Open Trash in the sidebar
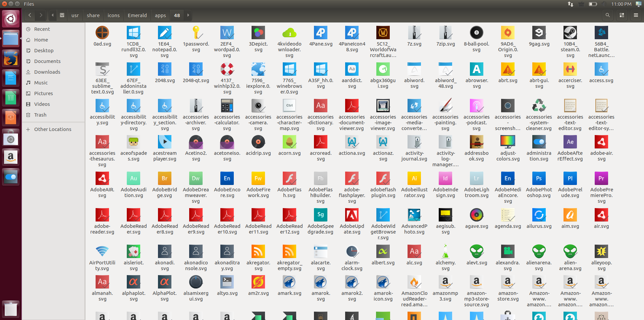Viewport: 644px width, 320px height. click(53, 115)
